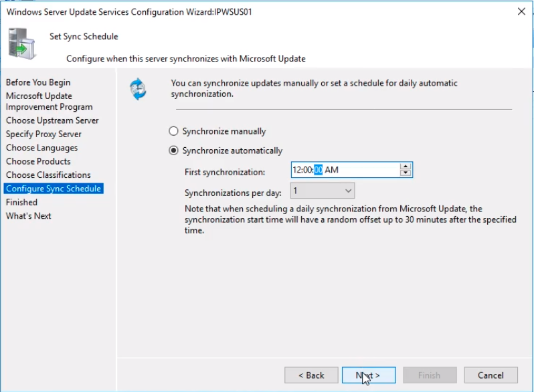Screen dimensions: 534x392
Task: Open Microsoft Update Improvement Program step
Action: (49, 102)
